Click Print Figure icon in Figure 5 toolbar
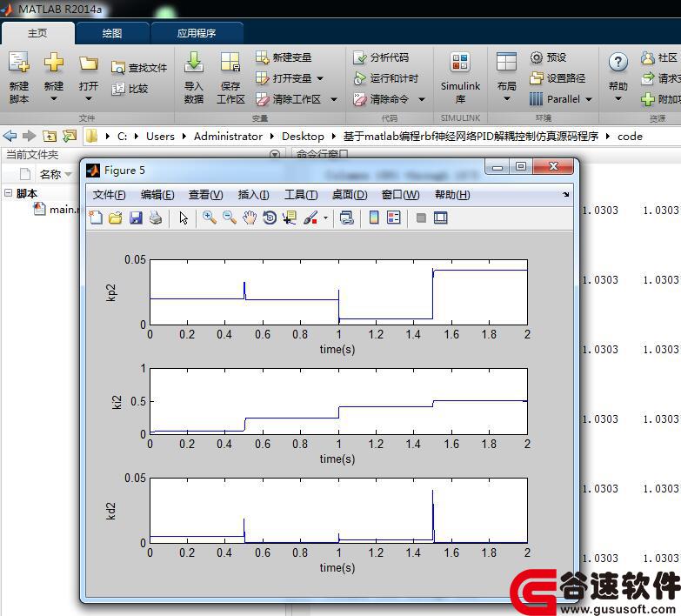 pos(156,218)
